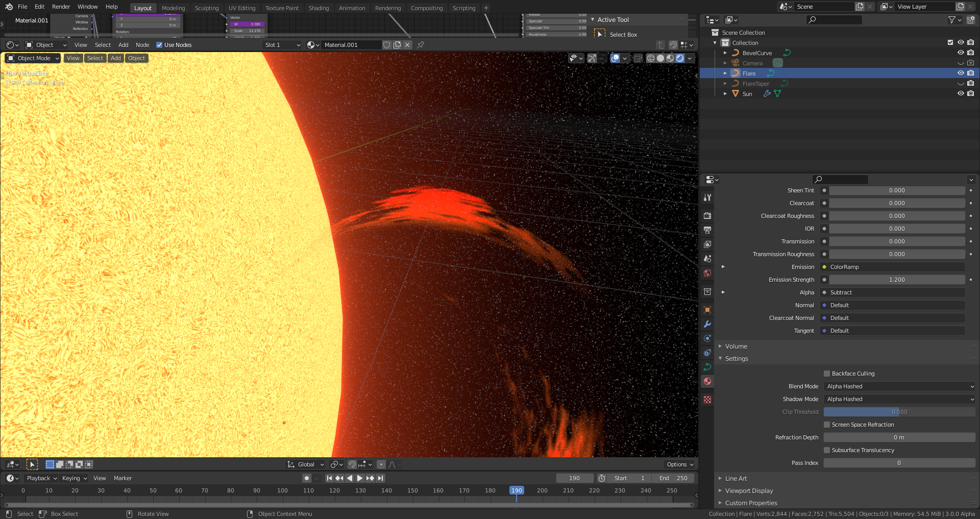Open the Object Data curve properties tab
This screenshot has width=980, height=519.
click(x=707, y=367)
